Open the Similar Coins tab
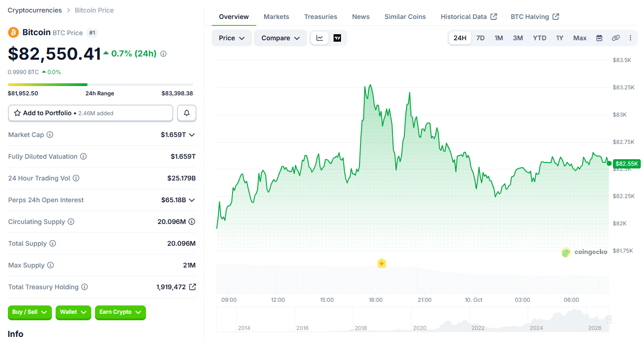 [405, 17]
